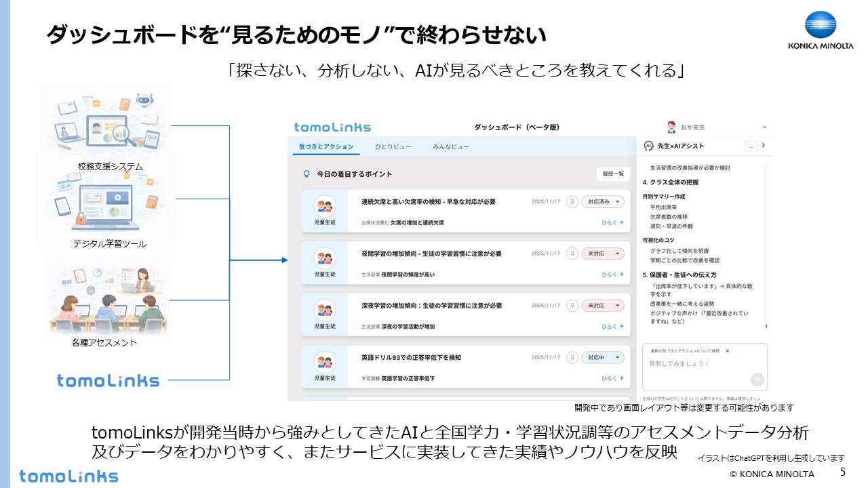
Task: Switch to the みんなビュー tab
Action: point(451,146)
